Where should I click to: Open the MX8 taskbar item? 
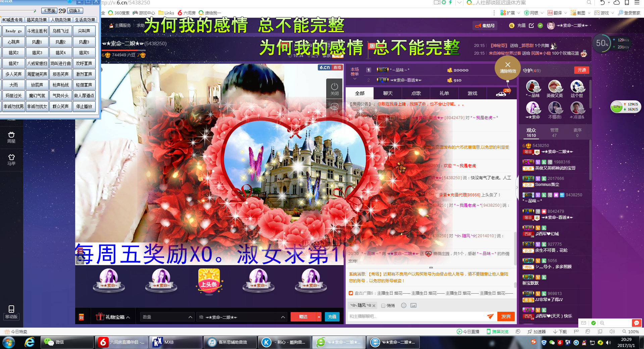tap(176, 342)
